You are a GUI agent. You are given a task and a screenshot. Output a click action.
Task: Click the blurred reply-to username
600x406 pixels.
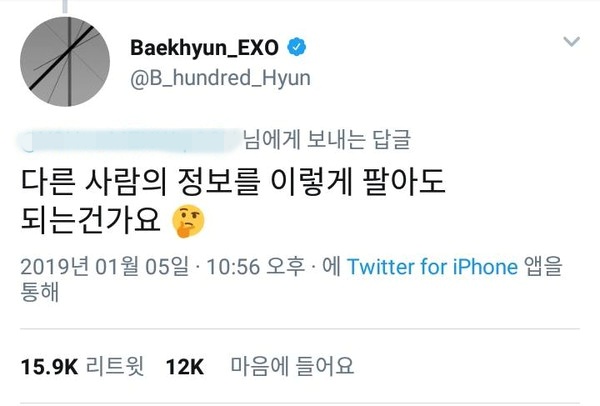pos(129,141)
